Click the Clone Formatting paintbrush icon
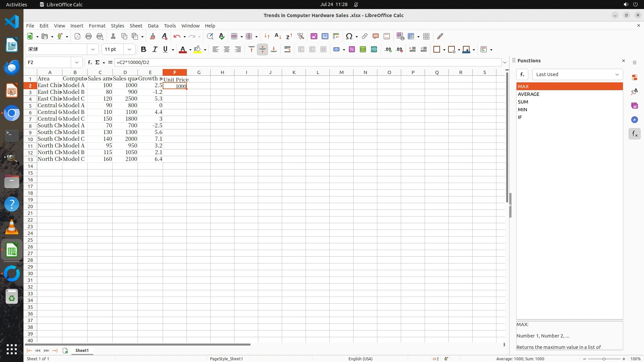The width and height of the screenshot is (644, 362). point(153,36)
